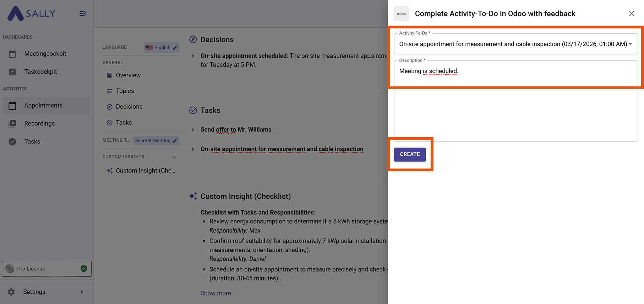Click the Custom Insight heading sparkle icon

coord(193,196)
